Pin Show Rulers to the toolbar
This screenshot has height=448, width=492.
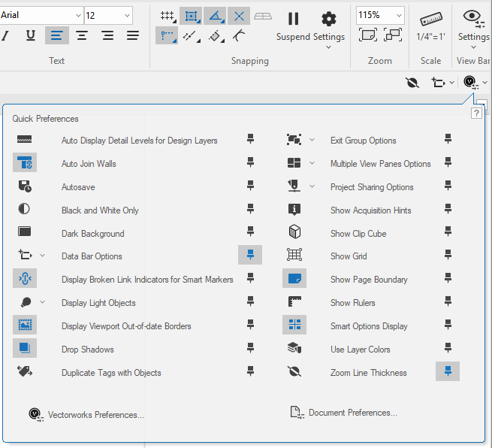pos(448,301)
